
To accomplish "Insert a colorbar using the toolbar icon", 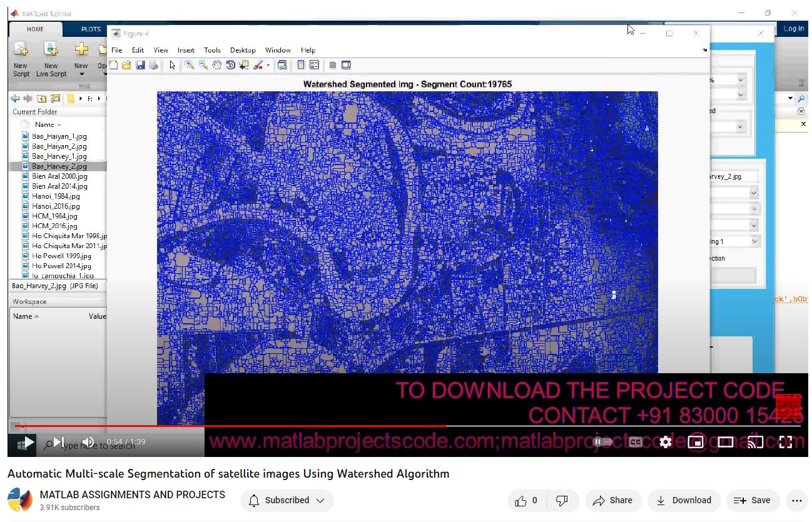I will point(301,65).
